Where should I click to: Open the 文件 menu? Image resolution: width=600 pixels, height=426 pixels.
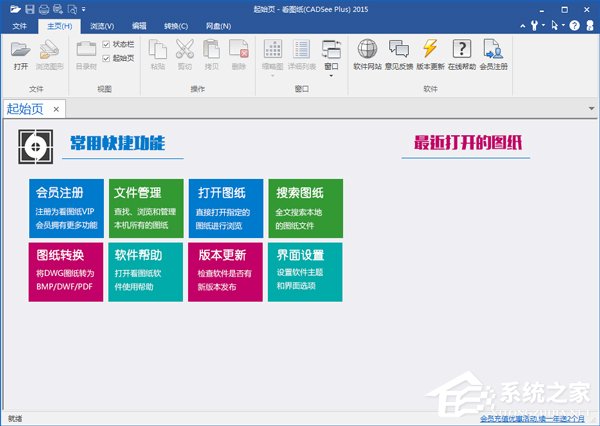[x=20, y=26]
